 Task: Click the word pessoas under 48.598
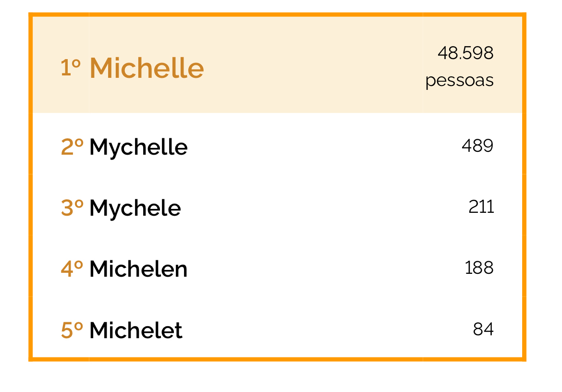pyautogui.click(x=459, y=80)
